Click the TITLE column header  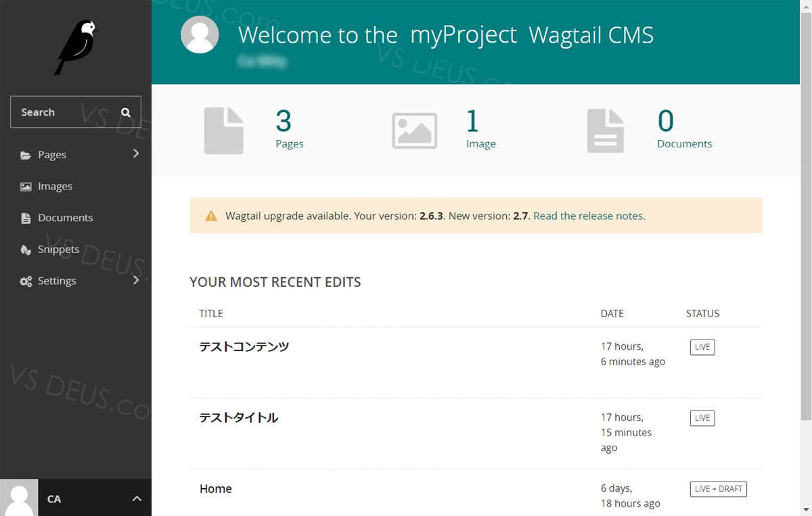pos(211,314)
